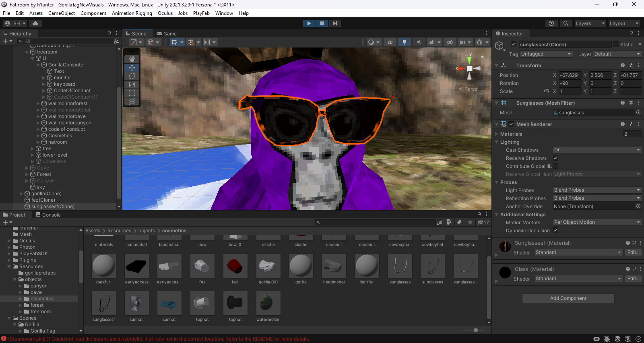Open the PlayFab menu
This screenshot has height=343, width=644.
tap(201, 13)
